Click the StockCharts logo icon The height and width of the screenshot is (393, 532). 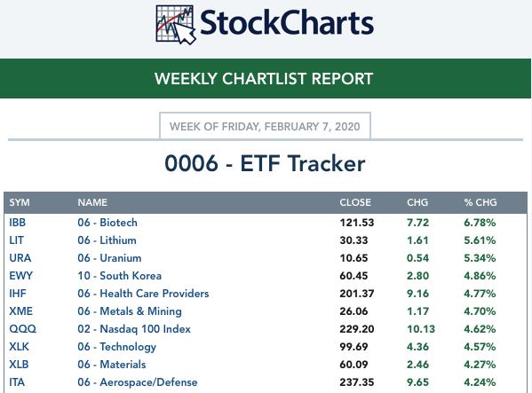[x=176, y=25]
